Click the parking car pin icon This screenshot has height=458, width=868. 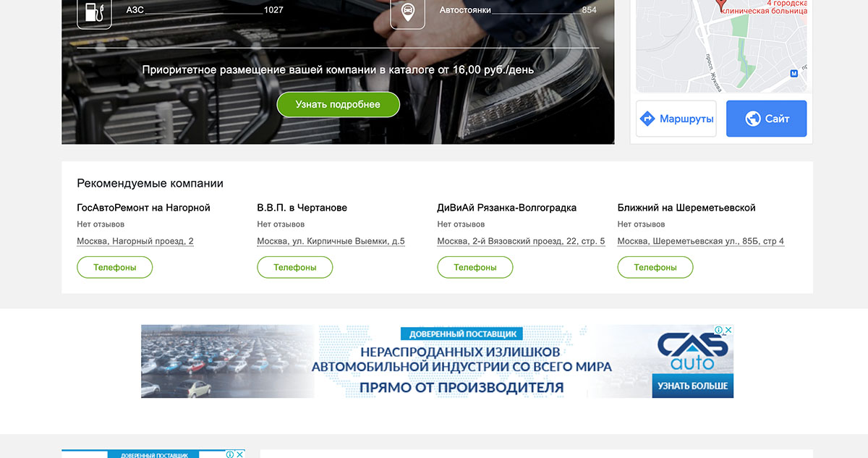(408, 12)
